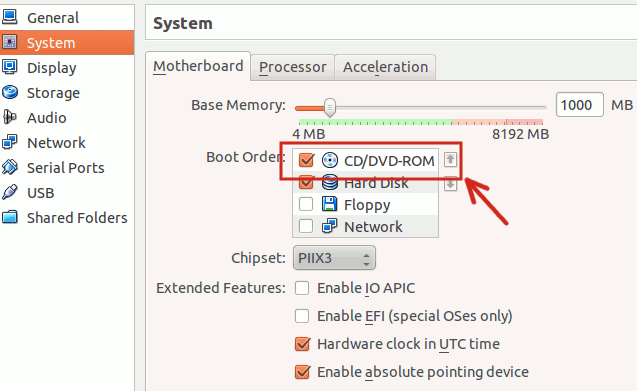
Task: Move boot item down with arrow button
Action: tap(450, 184)
